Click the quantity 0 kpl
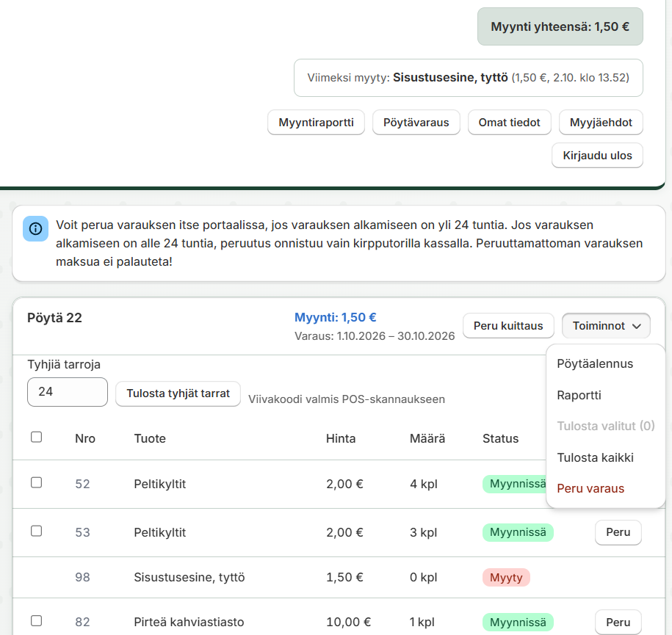 424,577
